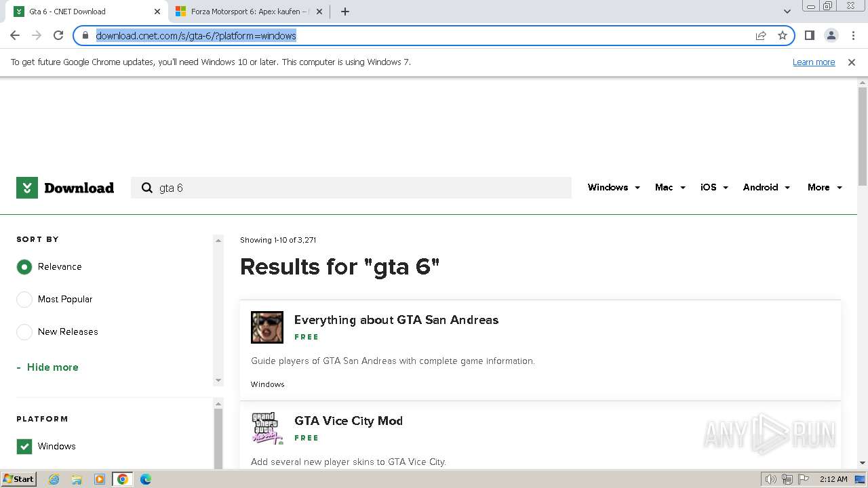The height and width of the screenshot is (488, 868).
Task: Go back with browser back arrow
Action: [x=15, y=35]
